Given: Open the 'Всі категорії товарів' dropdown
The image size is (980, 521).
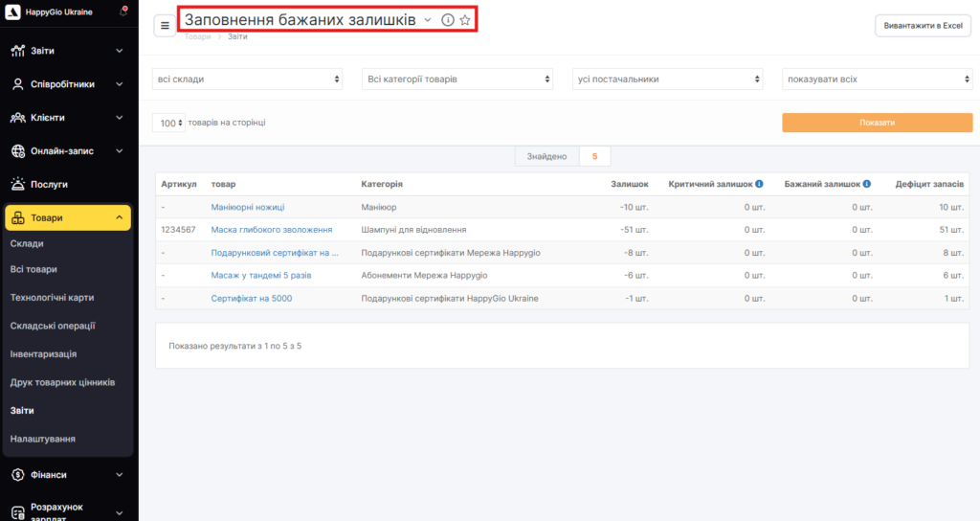Looking at the screenshot, I should pyautogui.click(x=457, y=79).
